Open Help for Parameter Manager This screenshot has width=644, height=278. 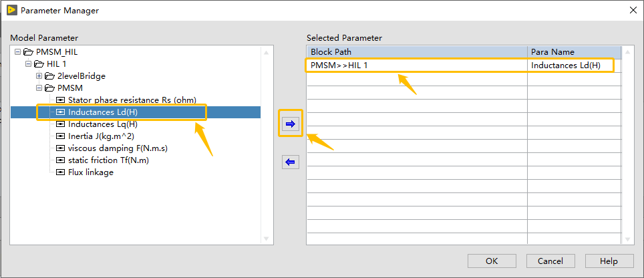pos(609,261)
